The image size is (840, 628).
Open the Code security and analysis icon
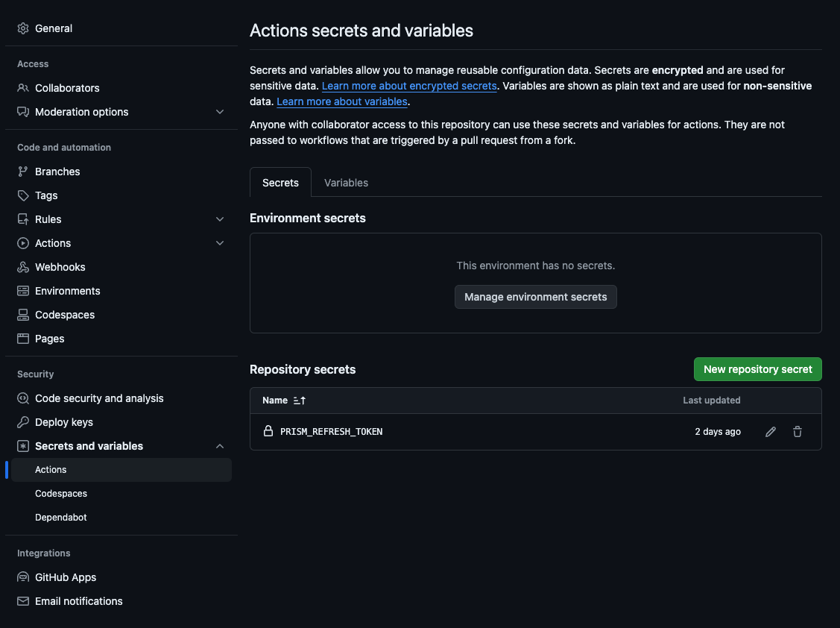pyautogui.click(x=22, y=398)
